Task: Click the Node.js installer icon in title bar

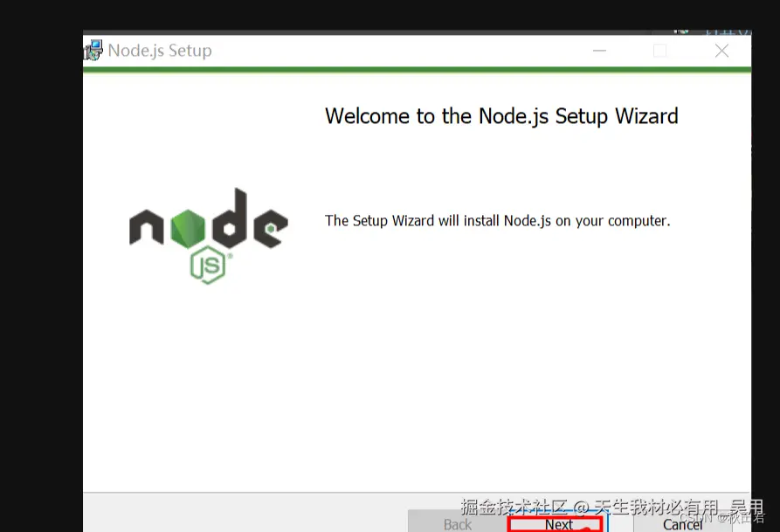Action: [x=93, y=51]
